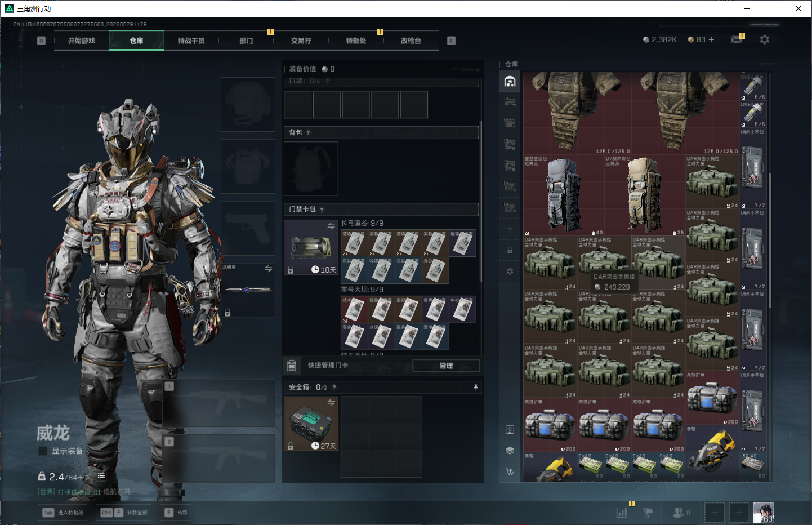This screenshot has width=812, height=525.
Task: Open the gear icon in warehouse sidebar
Action: point(510,272)
